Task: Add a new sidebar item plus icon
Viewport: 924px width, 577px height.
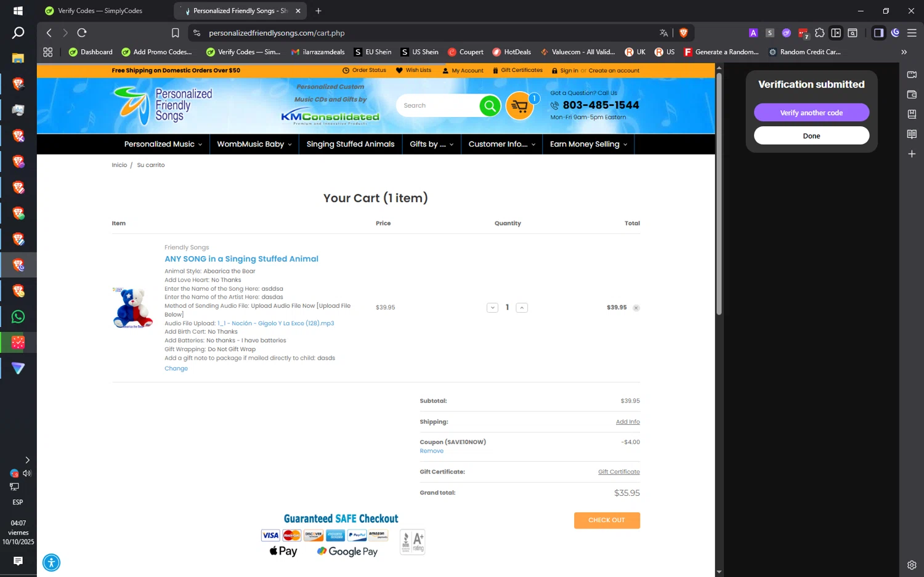Action: pos(912,154)
